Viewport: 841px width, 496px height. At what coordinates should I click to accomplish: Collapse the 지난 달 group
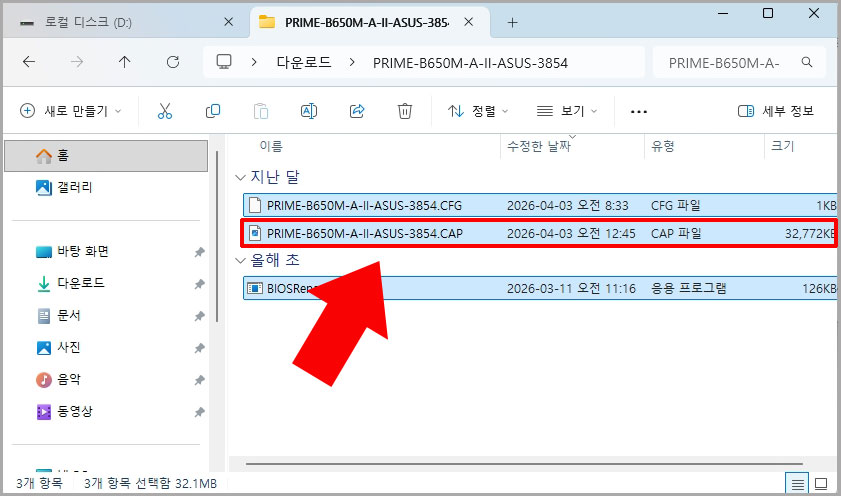point(240,177)
